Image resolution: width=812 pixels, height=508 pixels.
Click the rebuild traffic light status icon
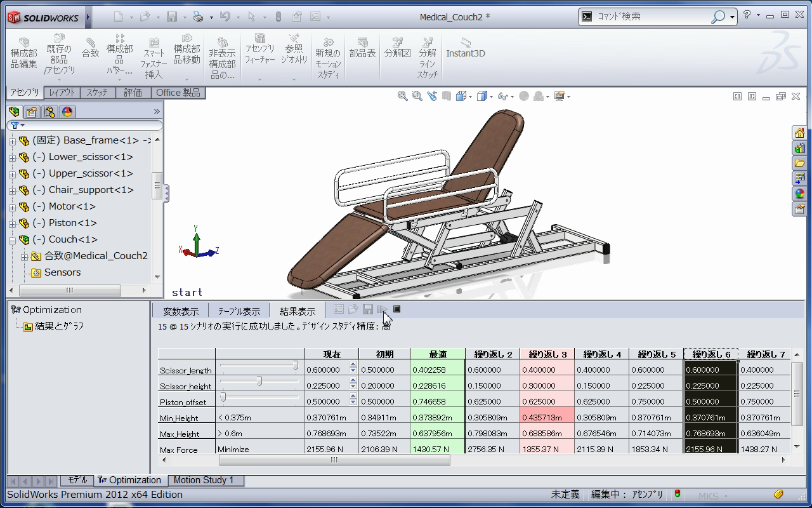coord(678,494)
